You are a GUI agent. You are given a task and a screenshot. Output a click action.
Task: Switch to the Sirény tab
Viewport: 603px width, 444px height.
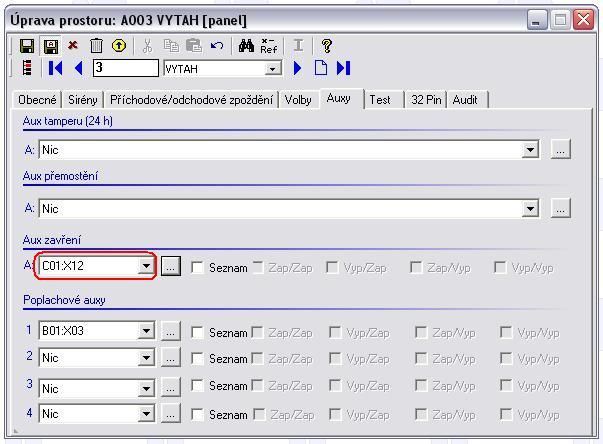(82, 100)
